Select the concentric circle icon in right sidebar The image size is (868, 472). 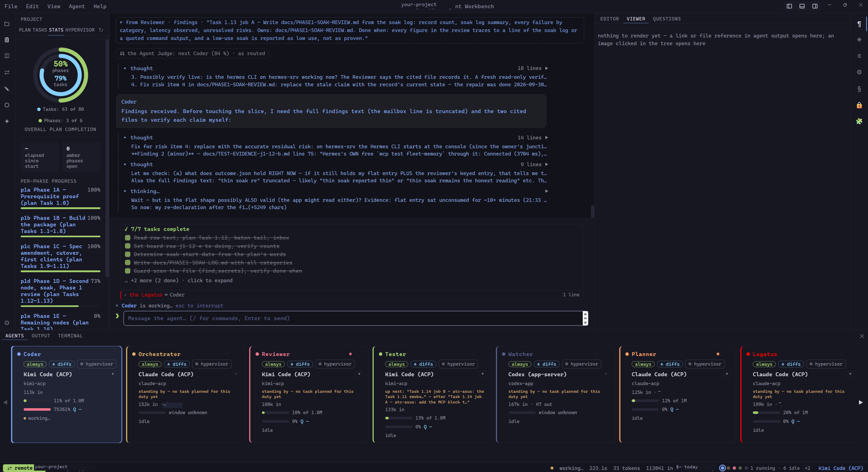point(859,72)
